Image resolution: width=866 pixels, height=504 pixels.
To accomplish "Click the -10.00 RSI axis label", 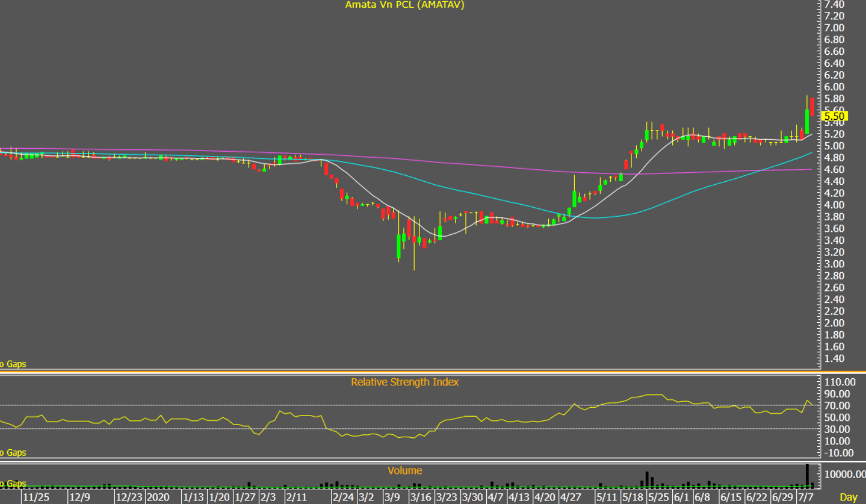I will (838, 453).
